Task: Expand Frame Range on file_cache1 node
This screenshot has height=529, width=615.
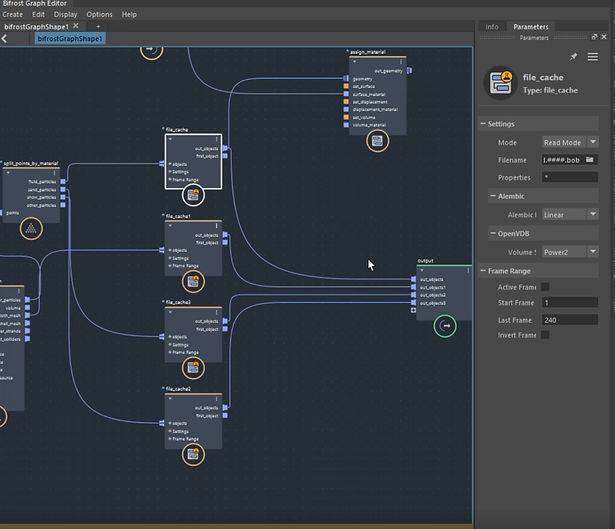Action: tap(170, 266)
